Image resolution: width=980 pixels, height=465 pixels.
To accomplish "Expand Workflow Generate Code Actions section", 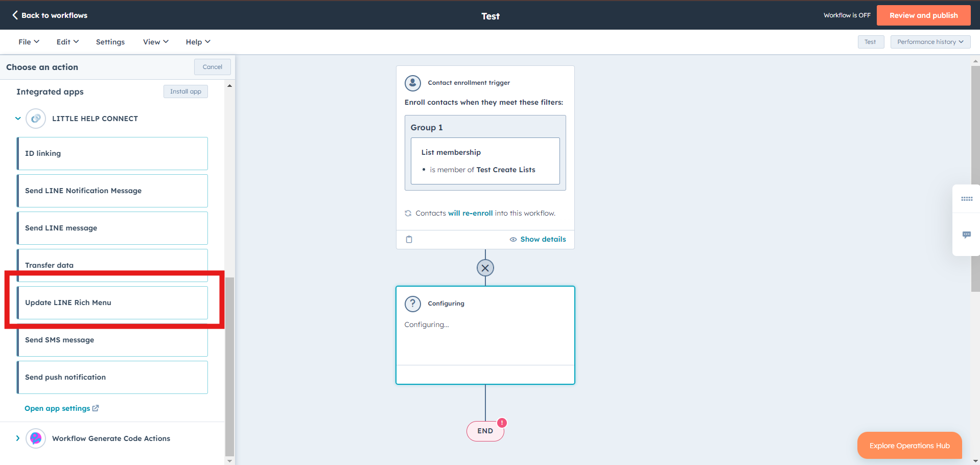I will tap(18, 438).
